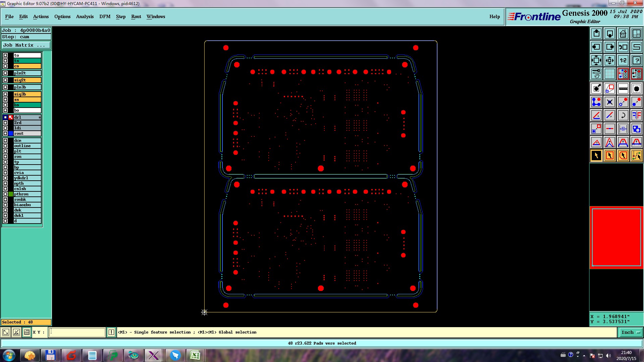Open the Step menu
This screenshot has height=362, width=644.
pyautogui.click(x=121, y=16)
